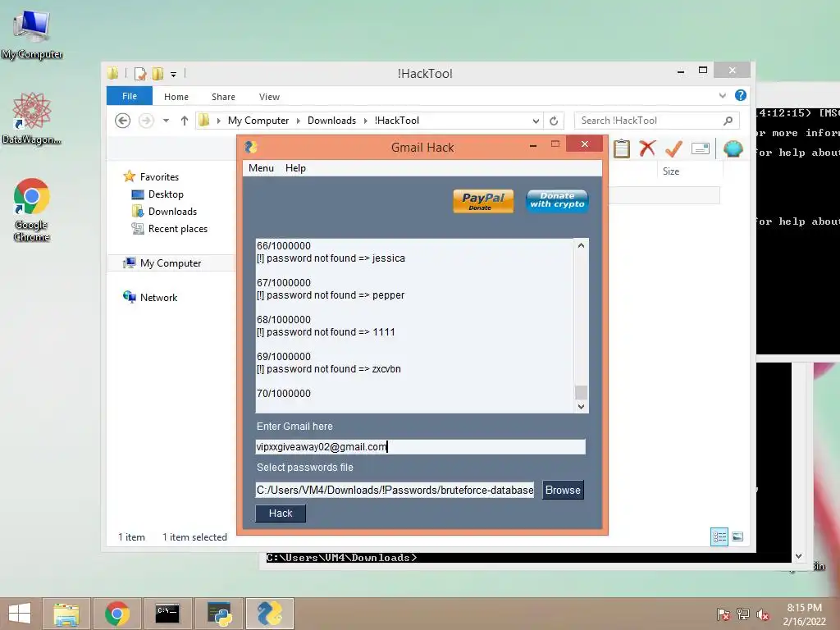Expand the Explorer ribbon with the chevron
This screenshot has height=630, width=840.
point(723,96)
